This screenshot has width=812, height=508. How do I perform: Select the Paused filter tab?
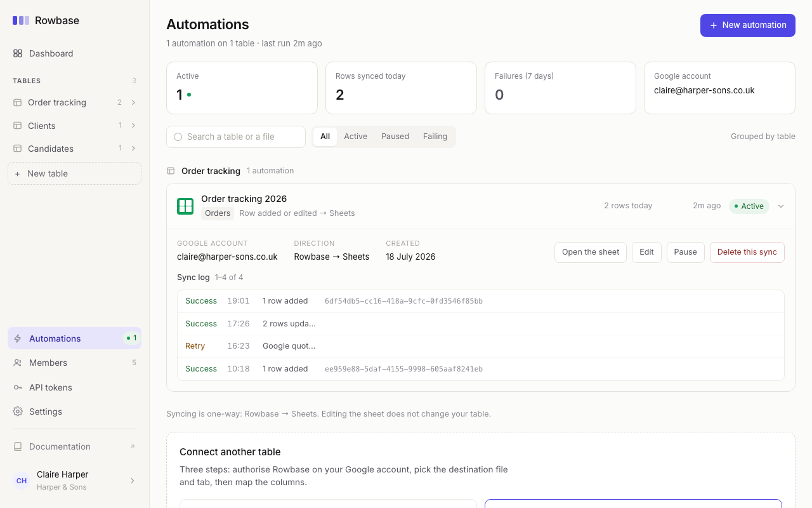click(395, 137)
